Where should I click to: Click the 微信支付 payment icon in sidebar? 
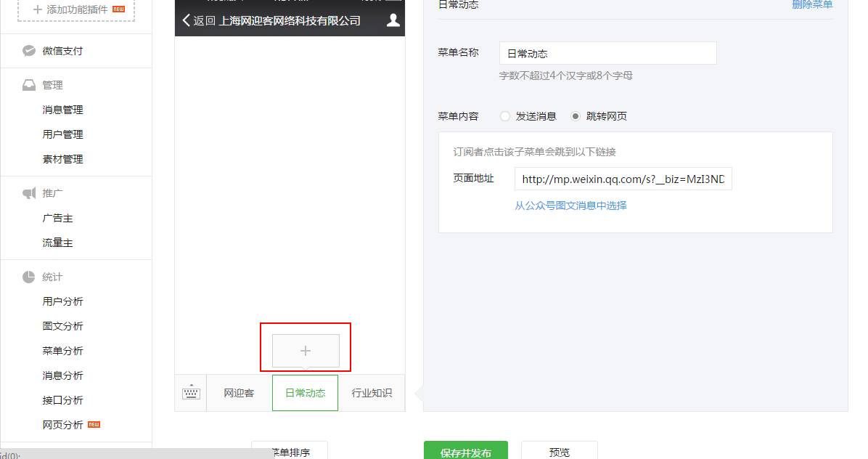pyautogui.click(x=29, y=51)
